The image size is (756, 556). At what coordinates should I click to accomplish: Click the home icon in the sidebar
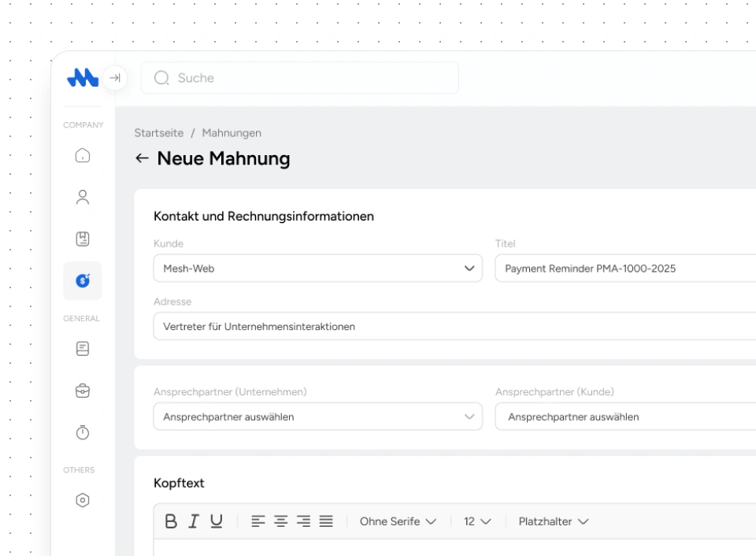[x=83, y=156]
